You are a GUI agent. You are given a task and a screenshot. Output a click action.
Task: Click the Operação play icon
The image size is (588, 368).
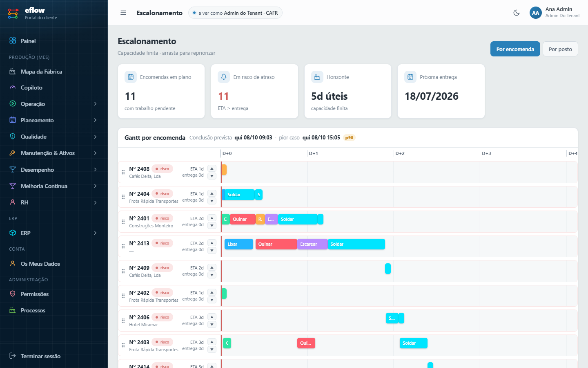click(x=13, y=104)
